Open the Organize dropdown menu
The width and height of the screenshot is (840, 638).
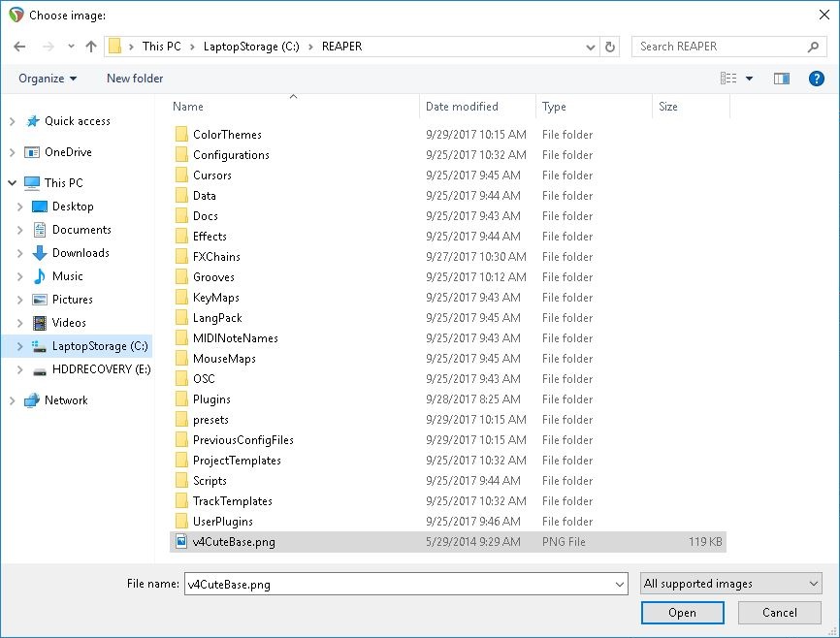47,79
